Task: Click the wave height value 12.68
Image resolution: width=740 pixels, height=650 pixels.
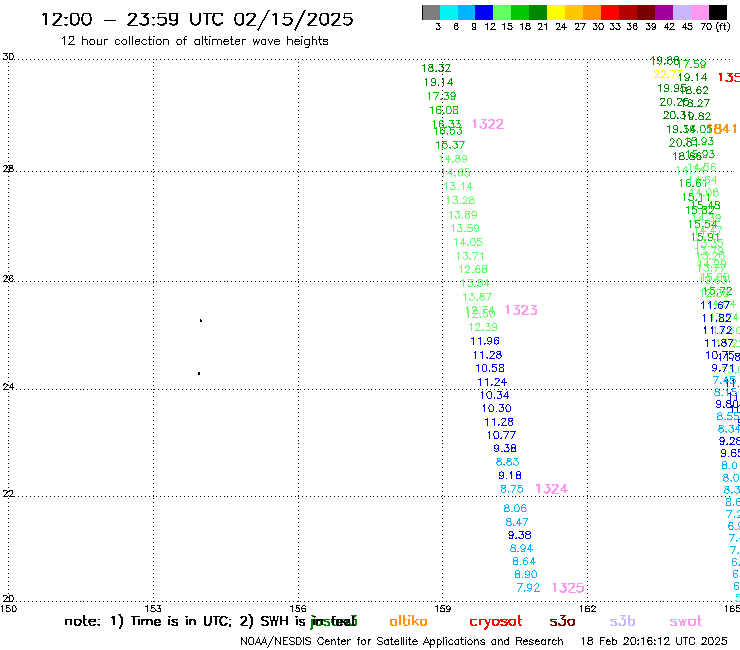Action: tap(473, 269)
